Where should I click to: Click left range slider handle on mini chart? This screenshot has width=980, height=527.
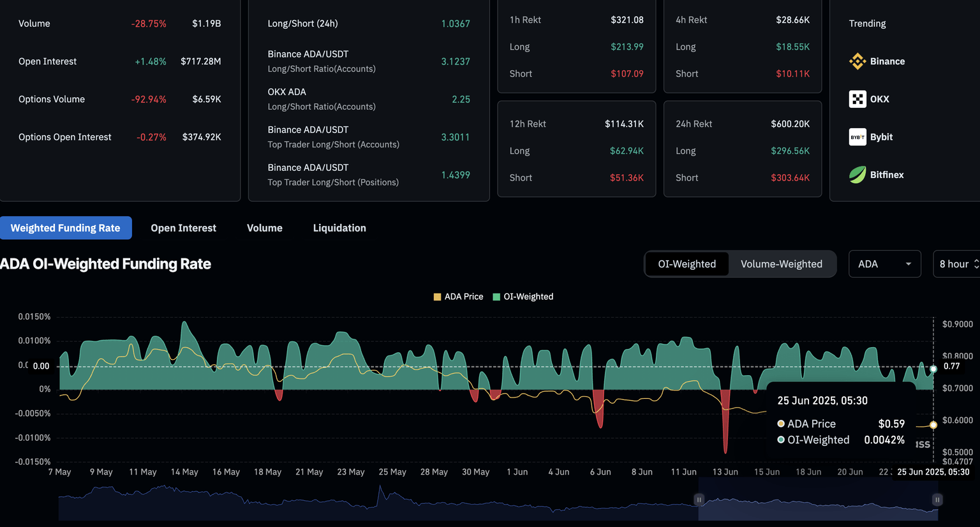point(699,500)
